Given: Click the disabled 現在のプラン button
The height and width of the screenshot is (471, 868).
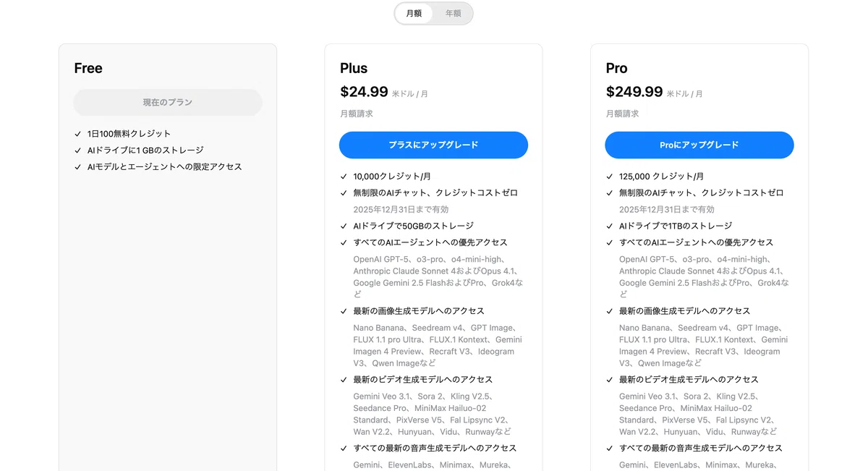Looking at the screenshot, I should [168, 103].
